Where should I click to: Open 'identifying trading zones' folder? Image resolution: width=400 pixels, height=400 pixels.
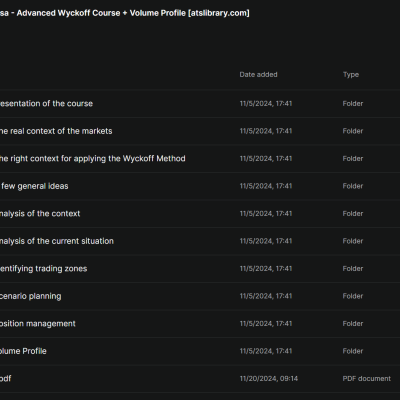200,268
